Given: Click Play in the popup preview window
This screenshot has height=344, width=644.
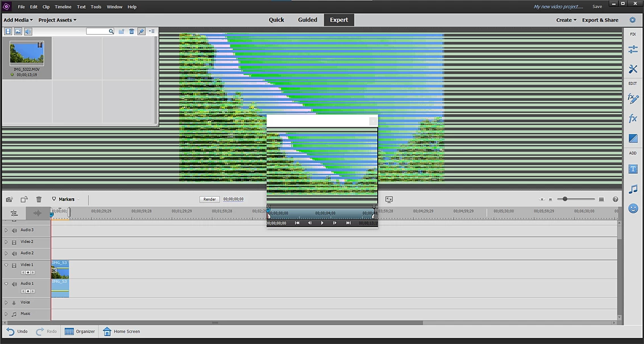Looking at the screenshot, I should click(x=322, y=223).
